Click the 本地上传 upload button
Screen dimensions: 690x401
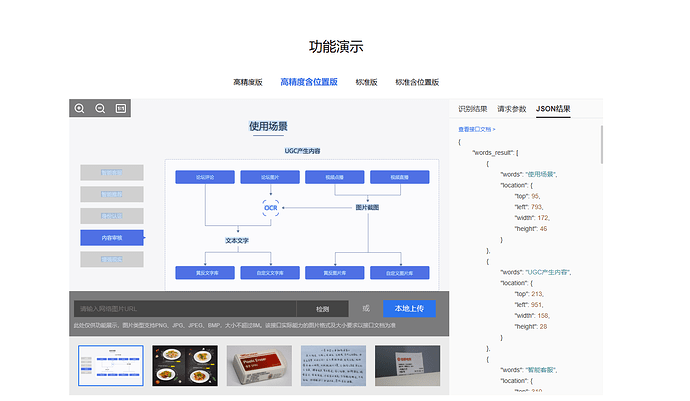[x=409, y=308]
